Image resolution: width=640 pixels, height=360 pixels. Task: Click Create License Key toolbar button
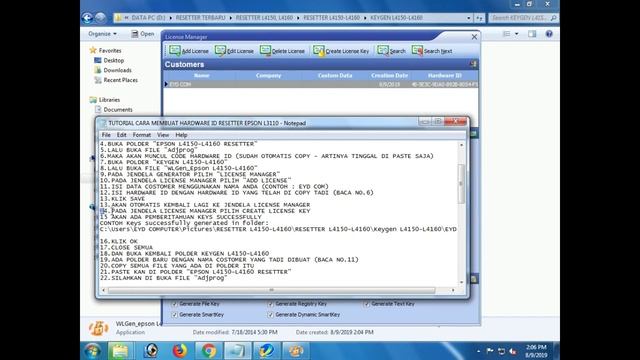[341, 51]
